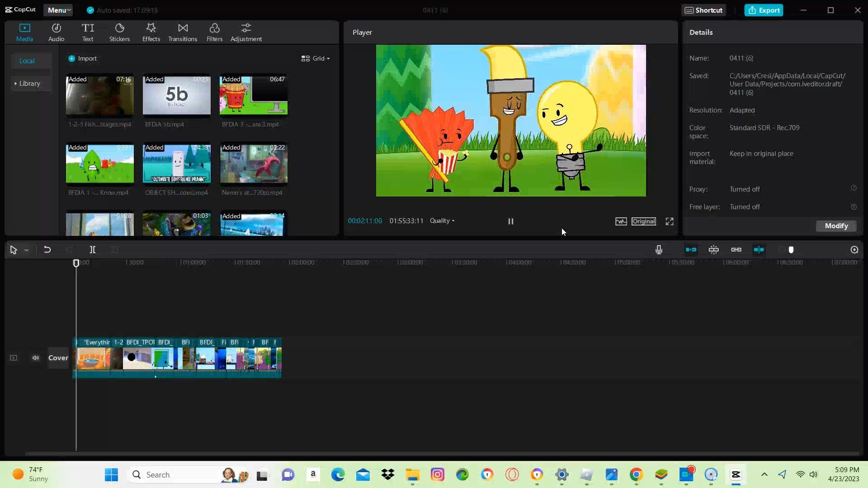Click the Original ratio button
The height and width of the screenshot is (488, 868).
pyautogui.click(x=643, y=221)
